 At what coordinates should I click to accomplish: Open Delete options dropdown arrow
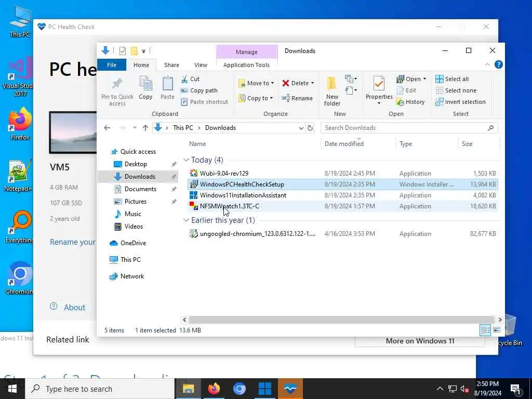(312, 83)
